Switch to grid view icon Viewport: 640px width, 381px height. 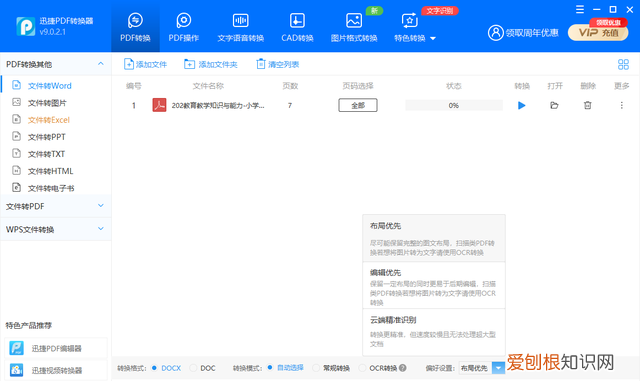[x=623, y=64]
